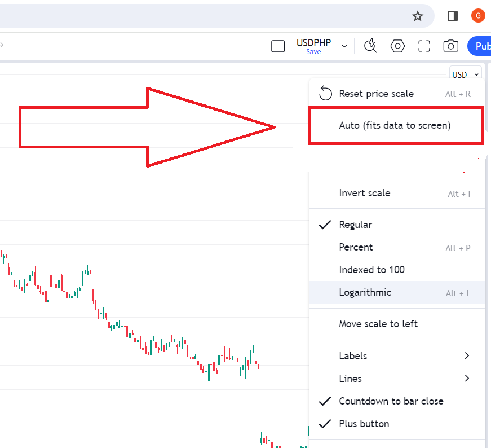Image resolution: width=491 pixels, height=448 pixels.
Task: Toggle the Plus button option
Action: pos(364,424)
